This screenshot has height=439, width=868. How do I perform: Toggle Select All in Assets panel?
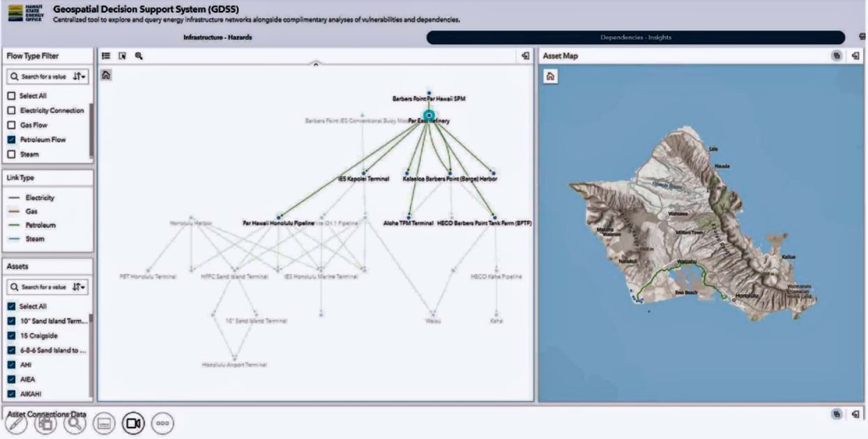coord(11,307)
